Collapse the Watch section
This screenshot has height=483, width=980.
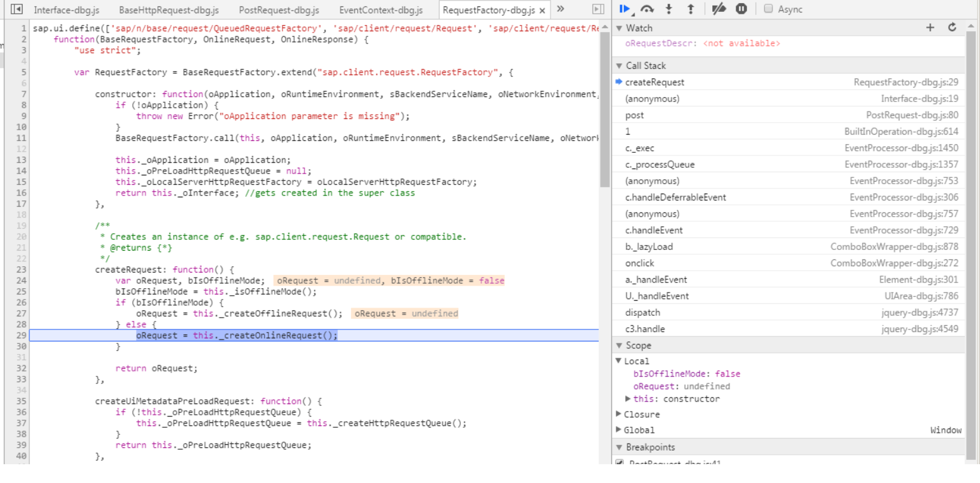619,28
